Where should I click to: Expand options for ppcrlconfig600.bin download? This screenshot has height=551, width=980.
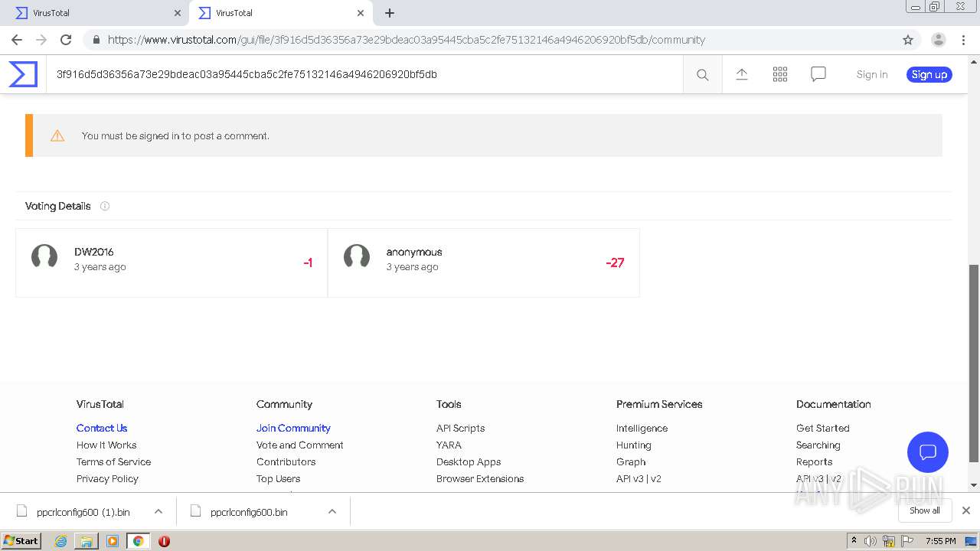coord(332,511)
